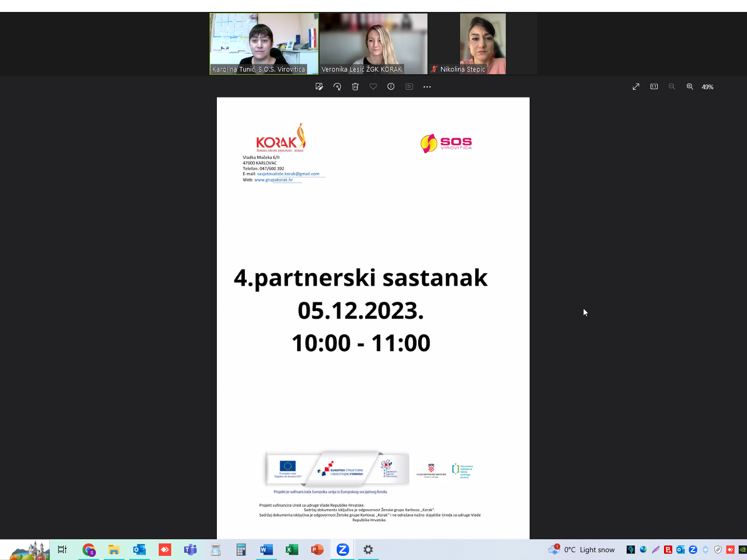The image size is (747, 560).
Task: Click the 49% zoom level indicator
Action: (x=708, y=87)
